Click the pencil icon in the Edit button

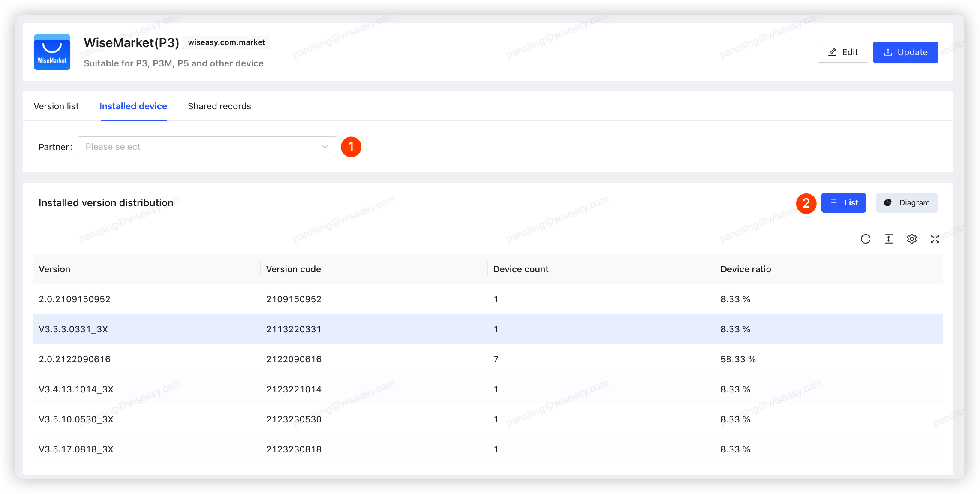click(x=832, y=52)
